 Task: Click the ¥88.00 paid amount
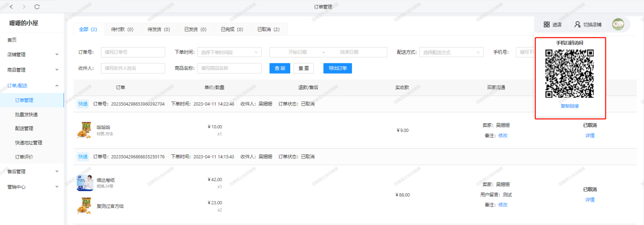point(403,195)
